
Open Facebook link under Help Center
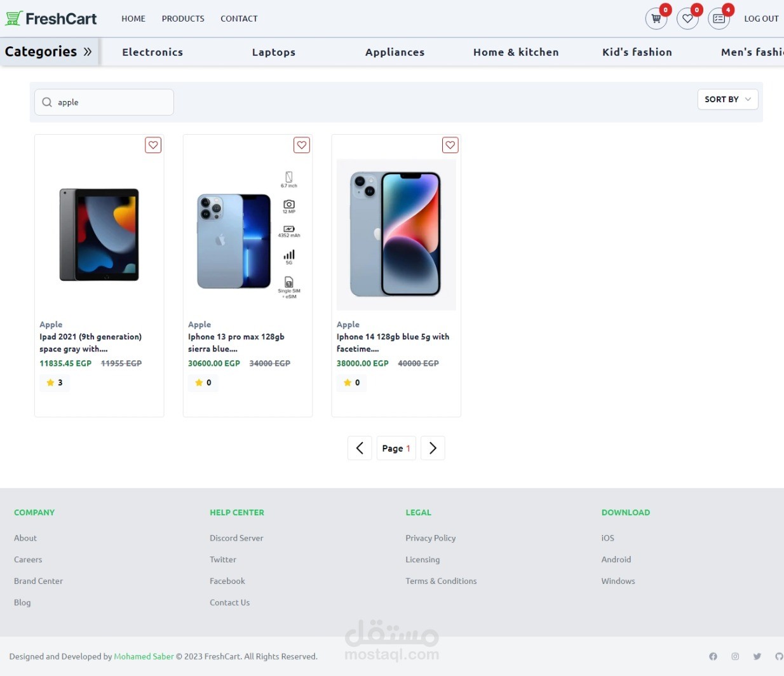point(227,581)
